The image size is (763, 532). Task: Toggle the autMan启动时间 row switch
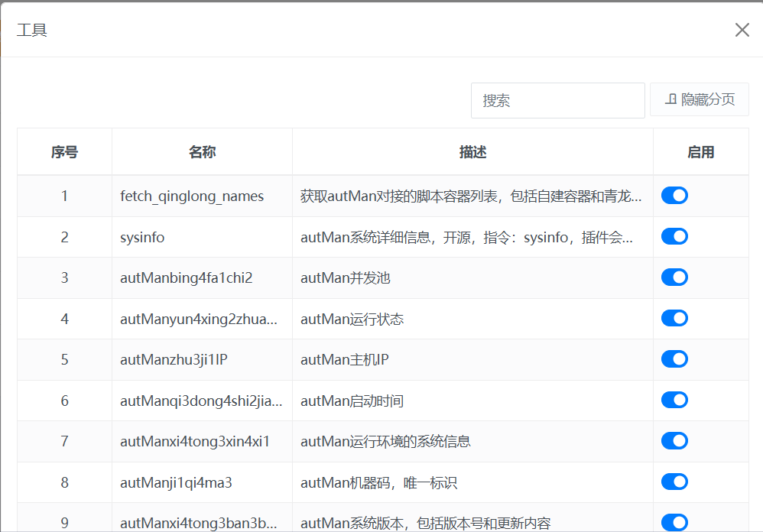point(674,400)
